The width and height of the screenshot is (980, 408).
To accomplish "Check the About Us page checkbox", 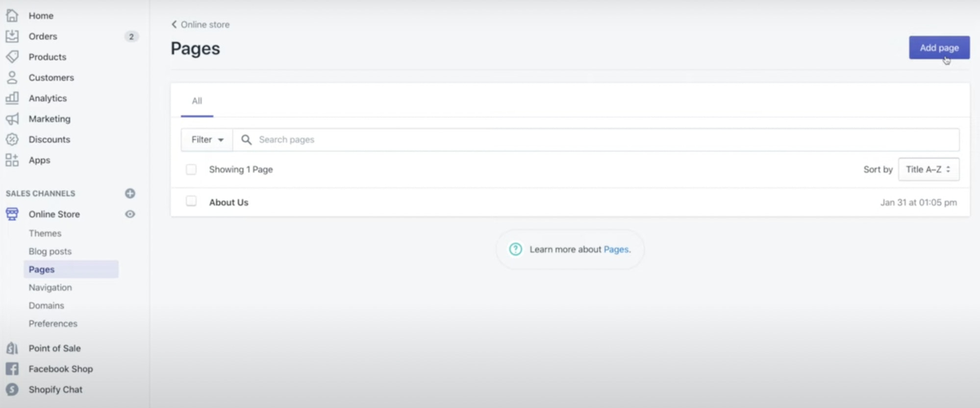I will click(191, 202).
